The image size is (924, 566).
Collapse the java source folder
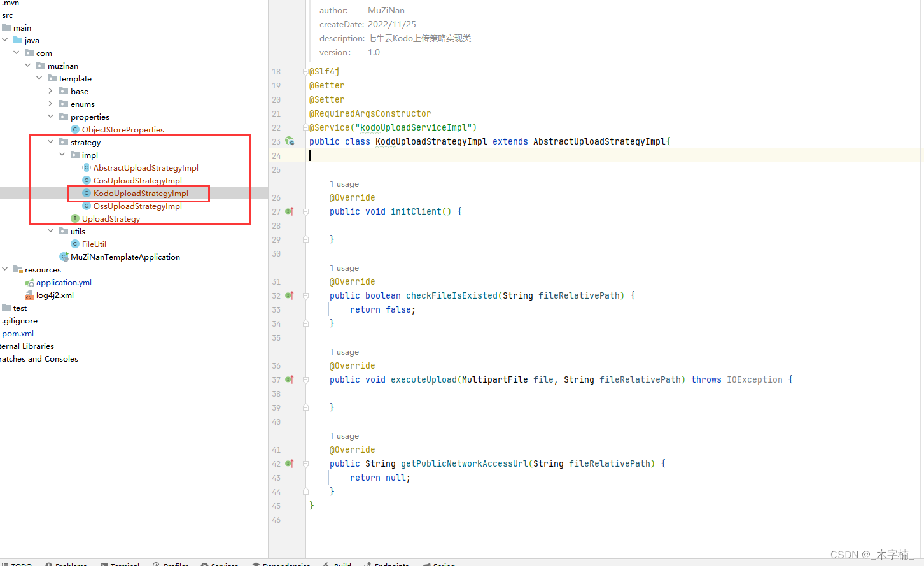(5, 40)
